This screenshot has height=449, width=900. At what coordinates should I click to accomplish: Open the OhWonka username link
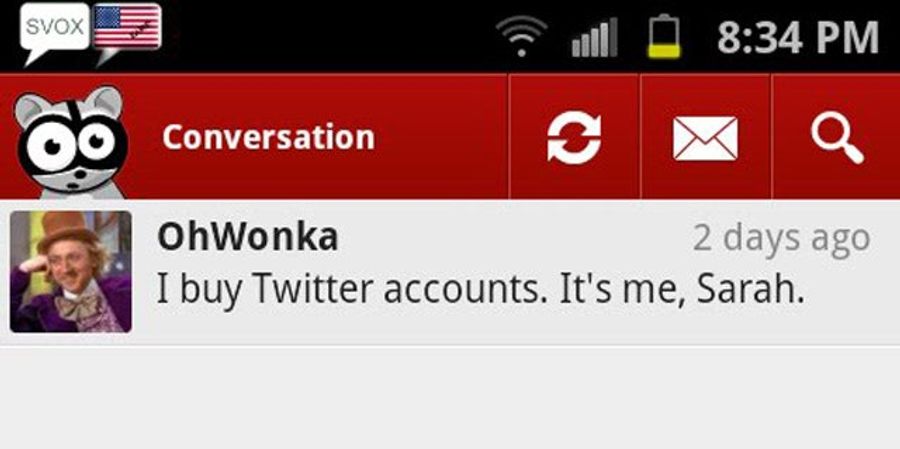pyautogui.click(x=247, y=237)
